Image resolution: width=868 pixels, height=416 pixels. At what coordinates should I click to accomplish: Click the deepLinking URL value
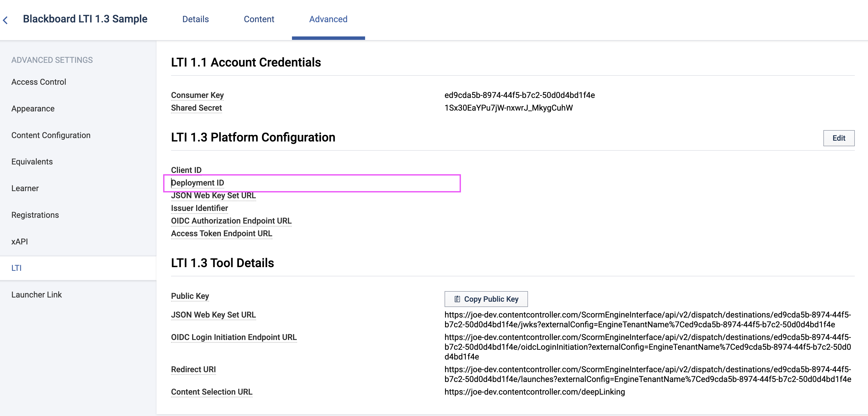(534, 392)
